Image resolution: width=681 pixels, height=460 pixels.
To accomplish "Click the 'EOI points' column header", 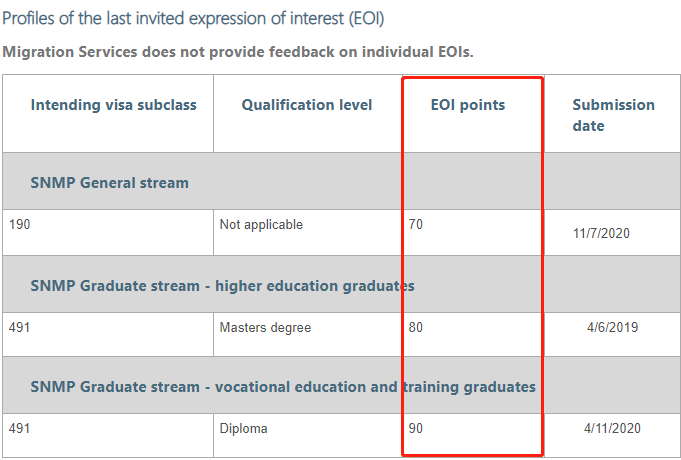I will [469, 105].
